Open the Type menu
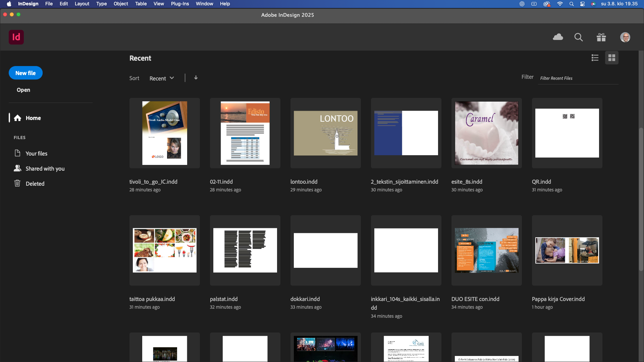This screenshot has height=362, width=644. point(101,4)
